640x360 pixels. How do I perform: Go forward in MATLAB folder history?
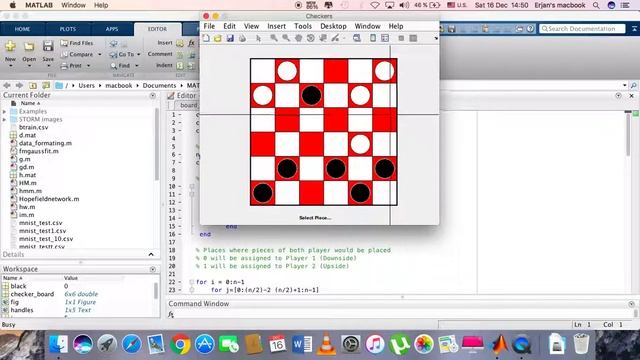tap(19, 85)
